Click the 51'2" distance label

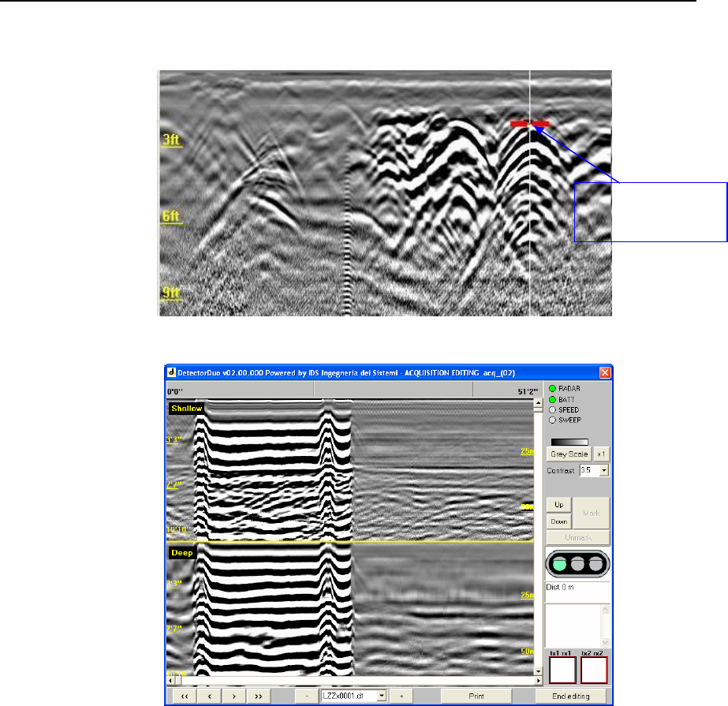click(x=528, y=391)
